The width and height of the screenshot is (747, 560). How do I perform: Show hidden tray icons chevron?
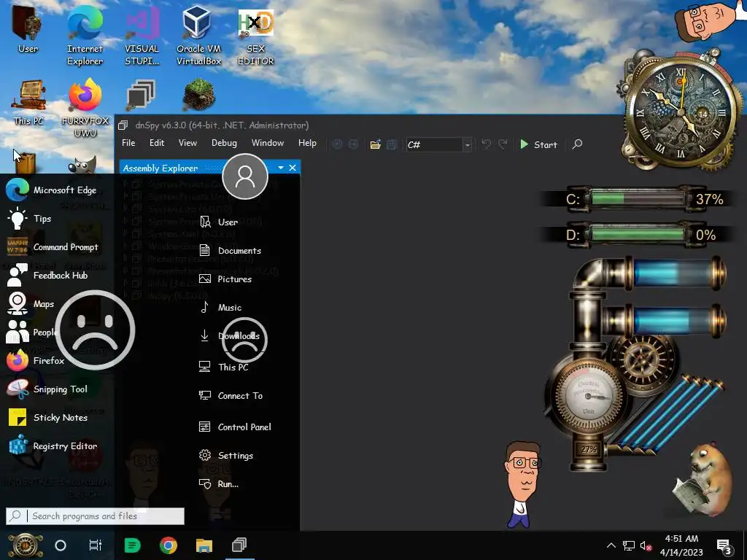[x=611, y=545]
